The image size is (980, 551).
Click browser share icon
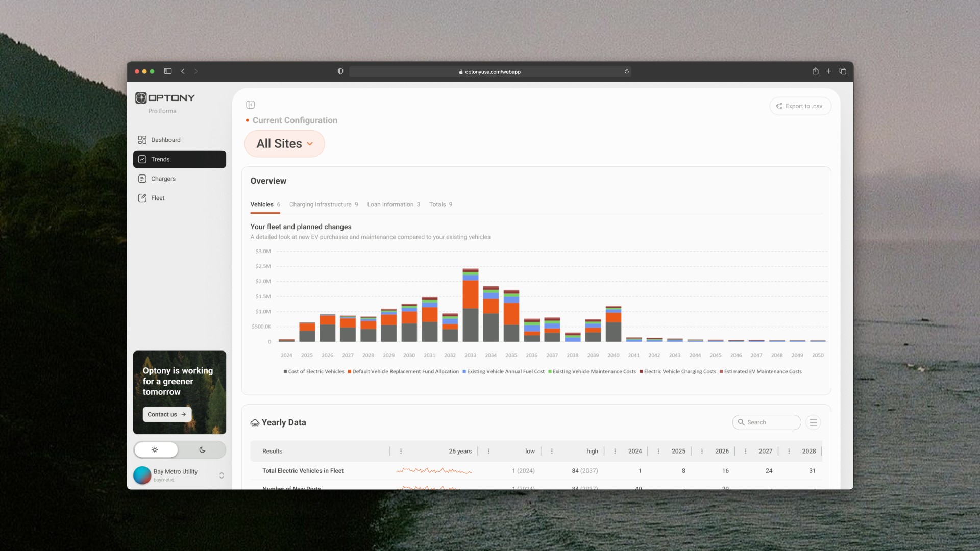coord(815,71)
